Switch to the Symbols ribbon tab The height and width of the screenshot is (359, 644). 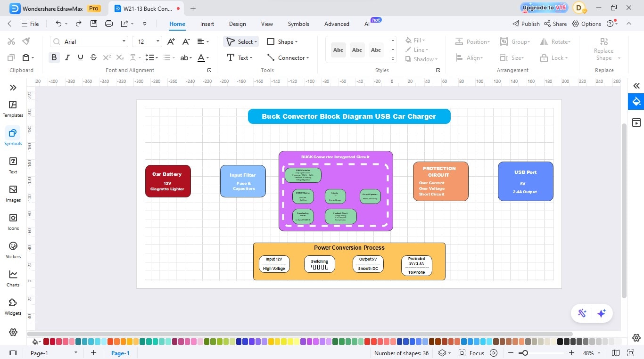(x=298, y=24)
